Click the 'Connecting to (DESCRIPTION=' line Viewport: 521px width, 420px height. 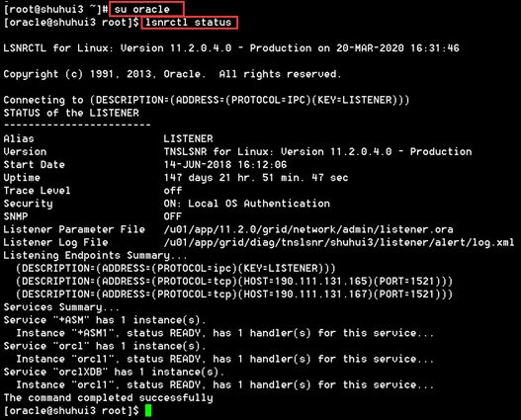point(207,100)
